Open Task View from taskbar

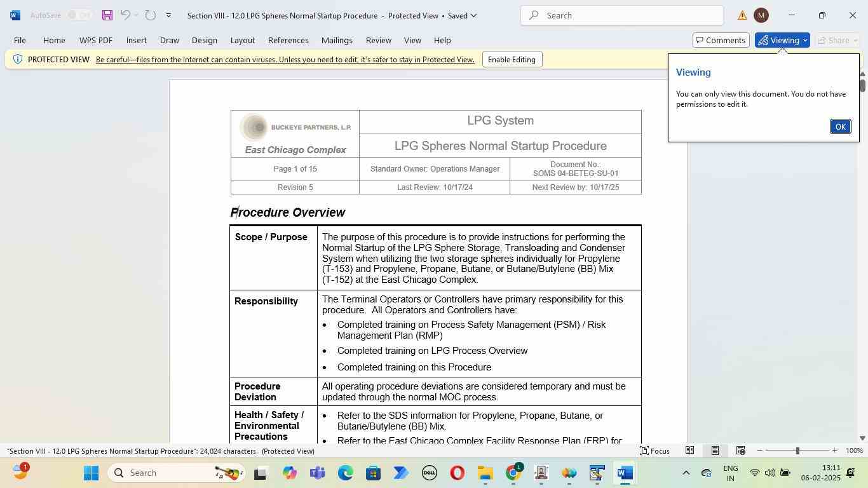pyautogui.click(x=261, y=473)
